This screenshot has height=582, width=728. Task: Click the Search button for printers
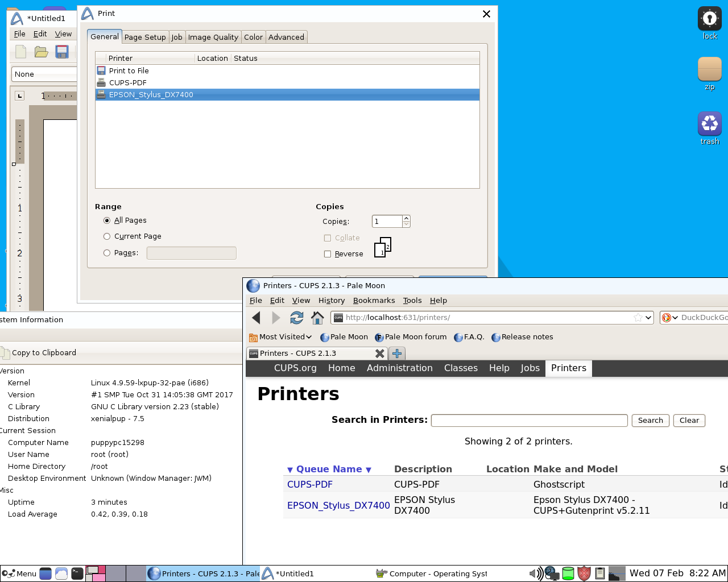click(651, 421)
